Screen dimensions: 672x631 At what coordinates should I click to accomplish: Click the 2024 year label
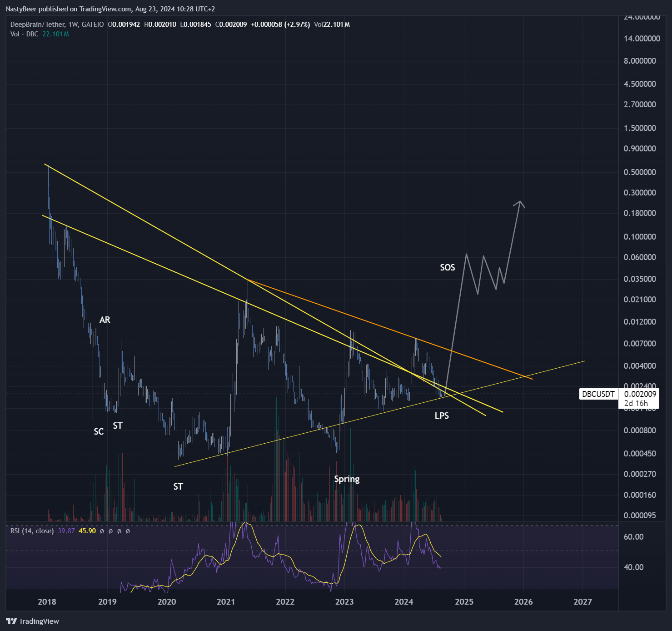(x=404, y=602)
